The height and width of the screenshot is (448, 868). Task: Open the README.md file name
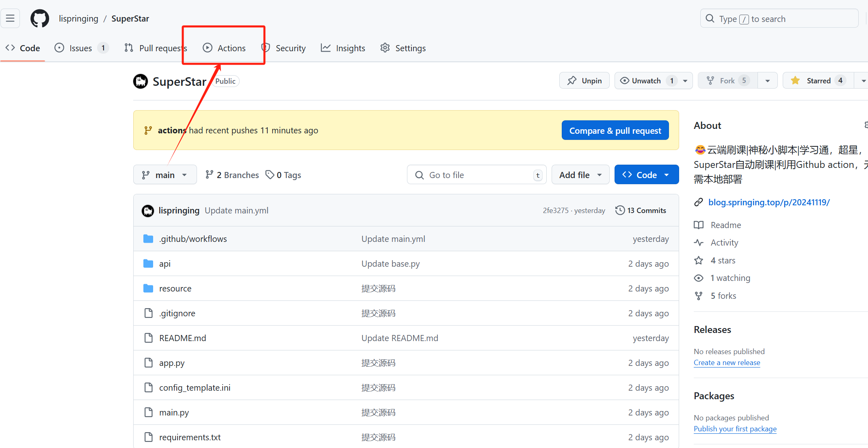182,338
